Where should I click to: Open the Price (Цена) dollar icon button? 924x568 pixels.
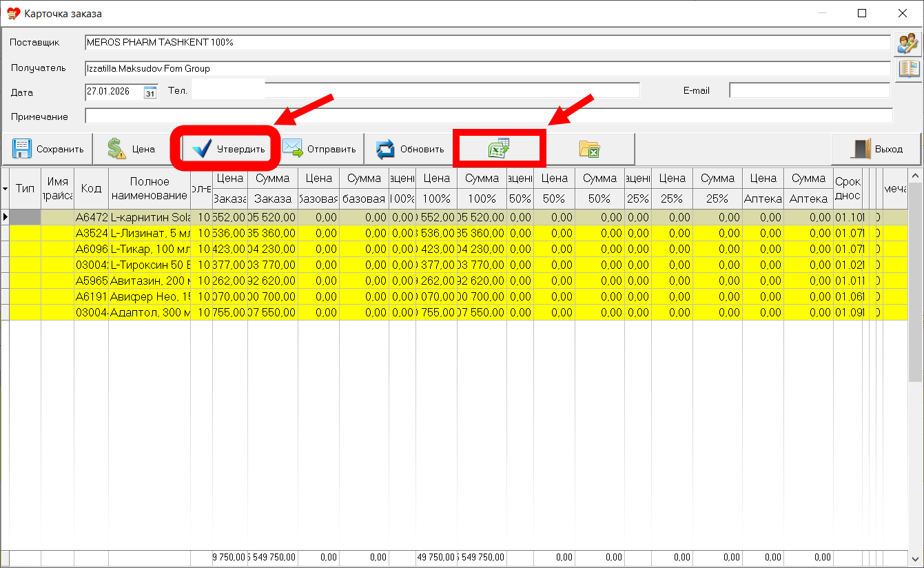click(131, 149)
